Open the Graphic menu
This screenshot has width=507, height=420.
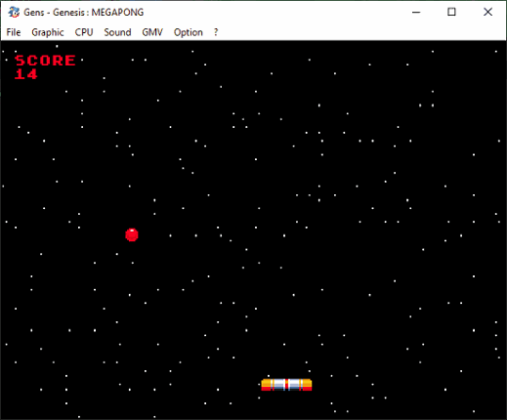coord(48,32)
